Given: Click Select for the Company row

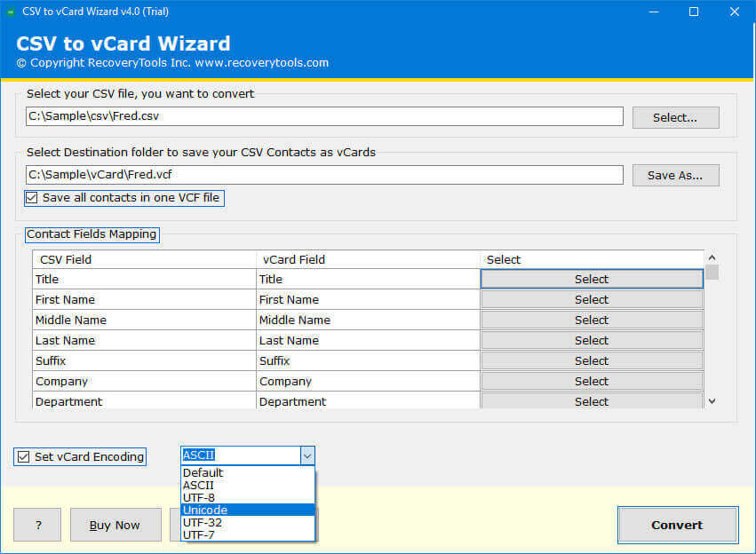Looking at the screenshot, I should [x=592, y=382].
